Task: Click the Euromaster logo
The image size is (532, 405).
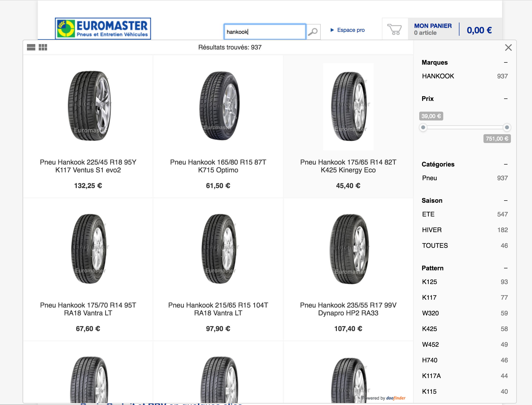Action: (103, 28)
